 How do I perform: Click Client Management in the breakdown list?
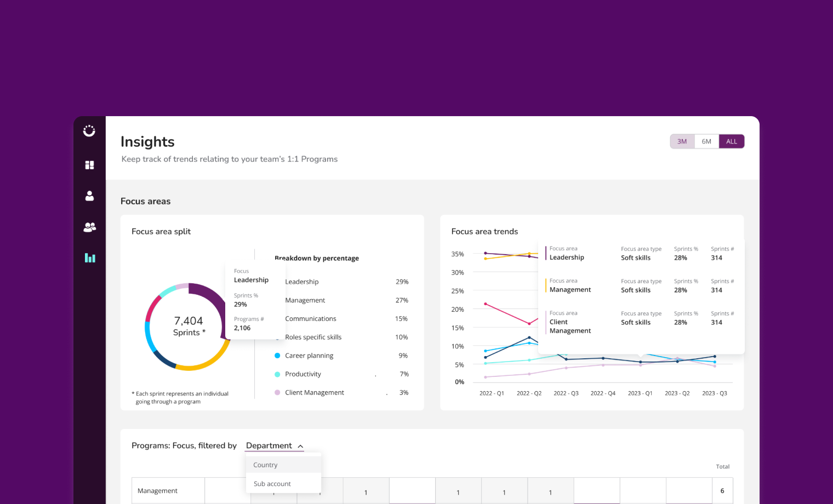315,392
